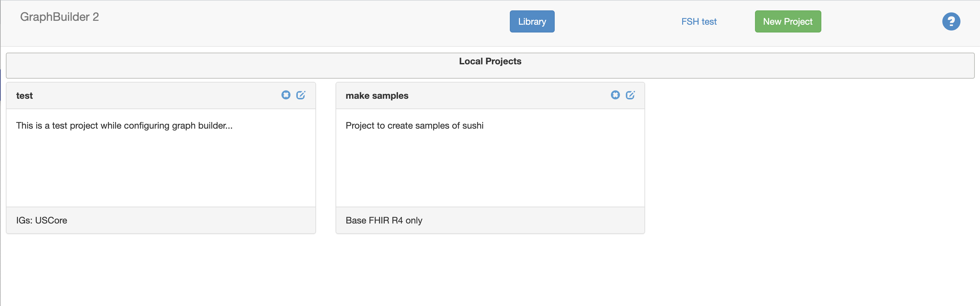980x306 pixels.
Task: Select the make samples project title
Action: pos(377,96)
